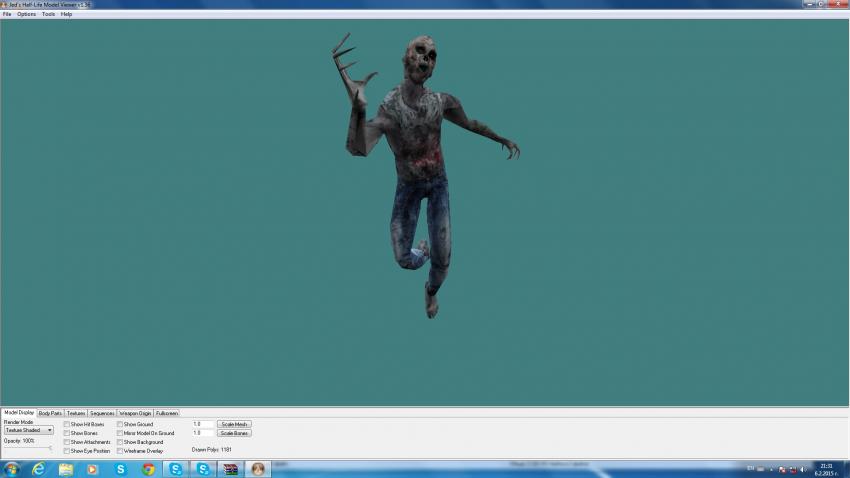850x478 pixels.
Task: Enable the Show Eye Position checkbox
Action: tap(67, 450)
